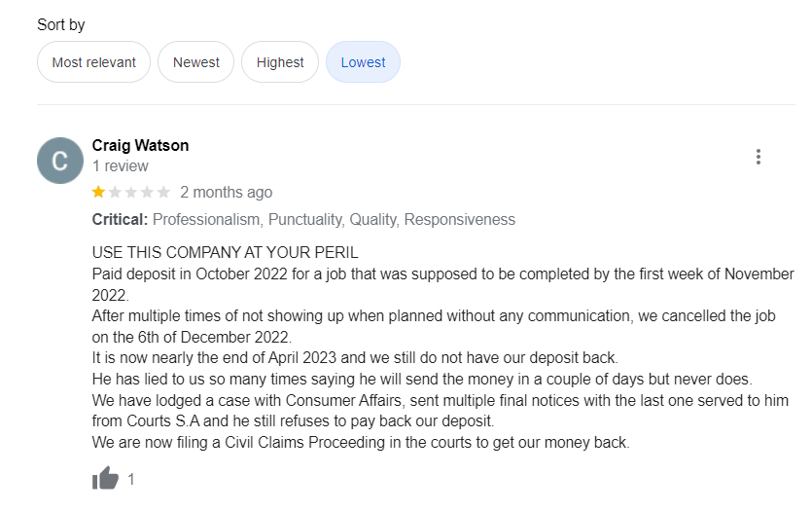
Task: Open Craig Watson's reviewer profile name
Action: (140, 145)
